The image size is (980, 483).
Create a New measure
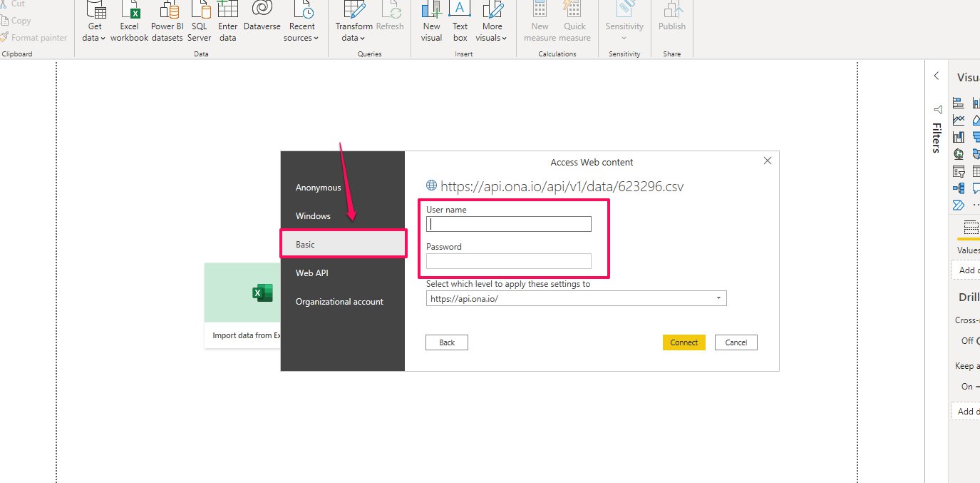(540, 22)
